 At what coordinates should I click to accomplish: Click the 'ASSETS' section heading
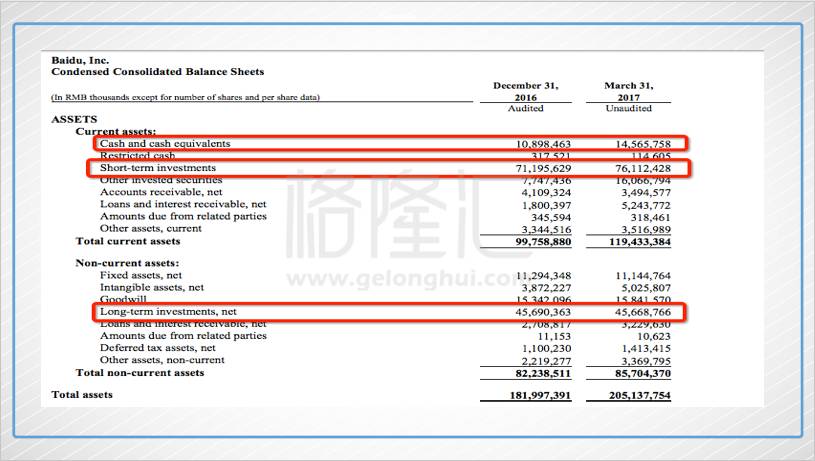click(74, 120)
